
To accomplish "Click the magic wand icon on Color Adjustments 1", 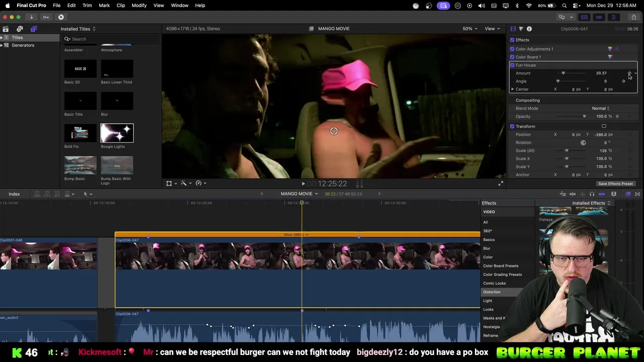I will (617, 49).
